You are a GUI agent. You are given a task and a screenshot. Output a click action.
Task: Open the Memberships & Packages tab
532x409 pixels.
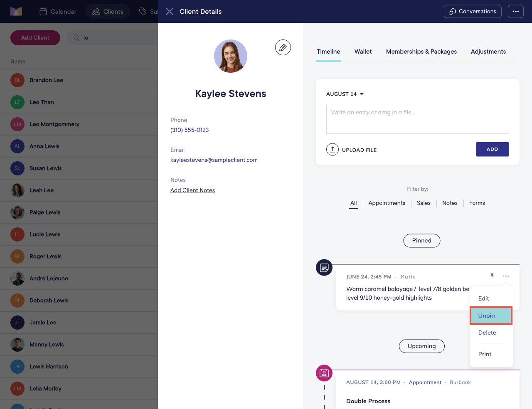click(421, 52)
